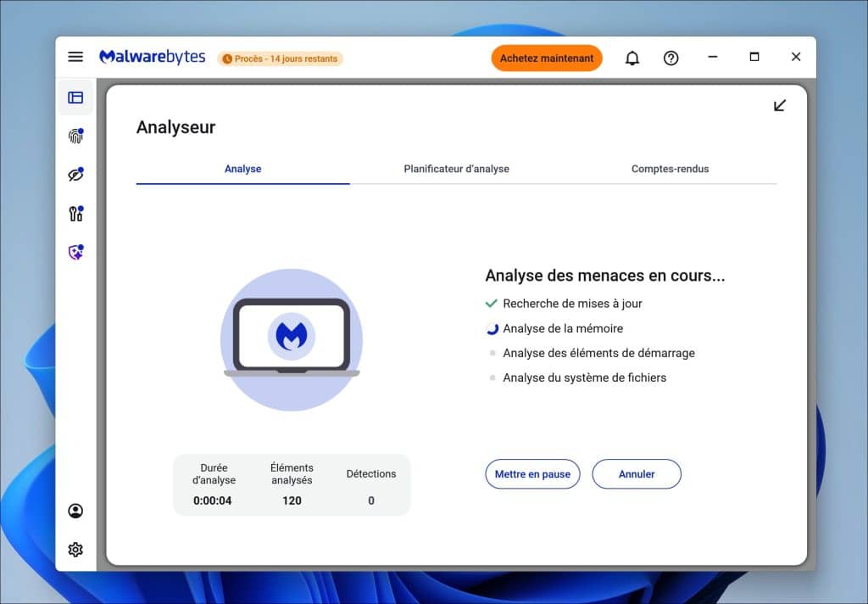868x604 pixels.
Task: Switch to the Analyse tab
Action: tap(242, 169)
